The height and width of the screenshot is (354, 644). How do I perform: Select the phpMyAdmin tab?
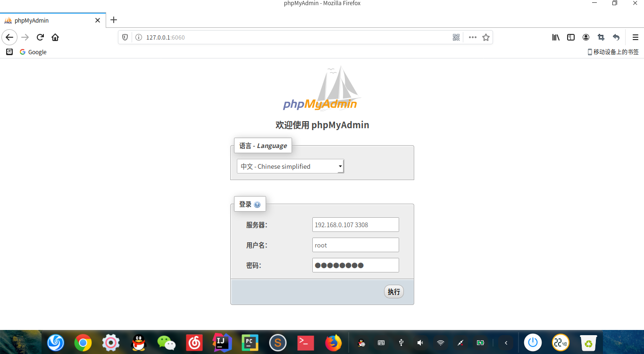click(x=53, y=20)
